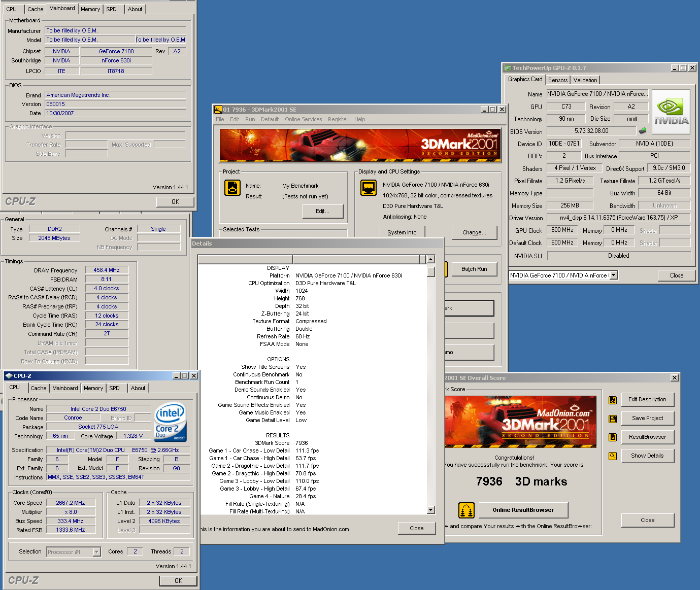Open About tab in upper CPU-Z window

135,9
